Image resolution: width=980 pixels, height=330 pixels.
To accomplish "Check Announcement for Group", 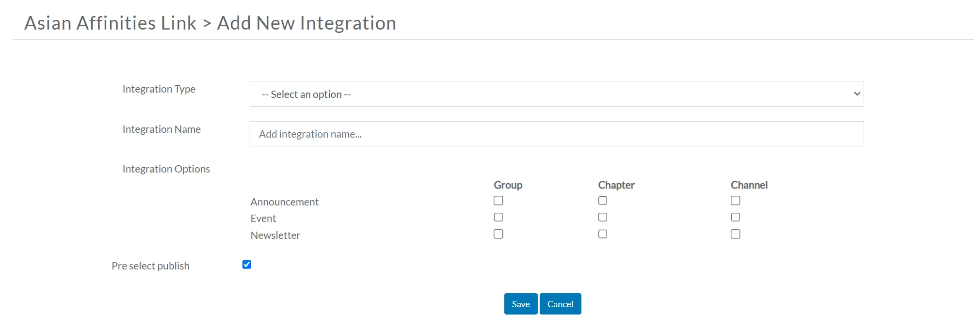I will tap(498, 201).
